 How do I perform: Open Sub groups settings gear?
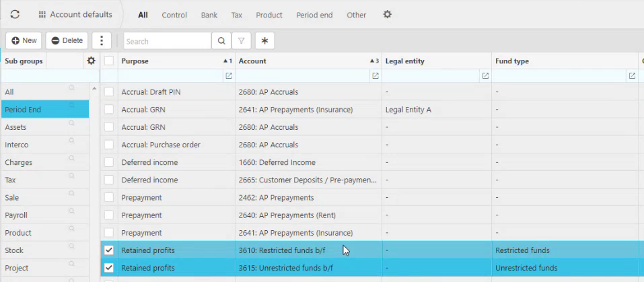[91, 61]
